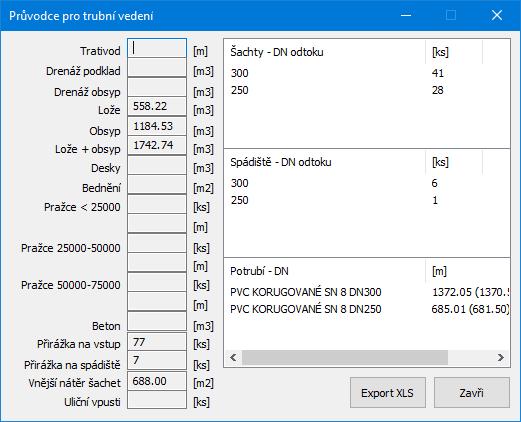Select the Uliční vpusti input field
Image resolution: width=521 pixels, height=422 pixels.
(x=157, y=400)
